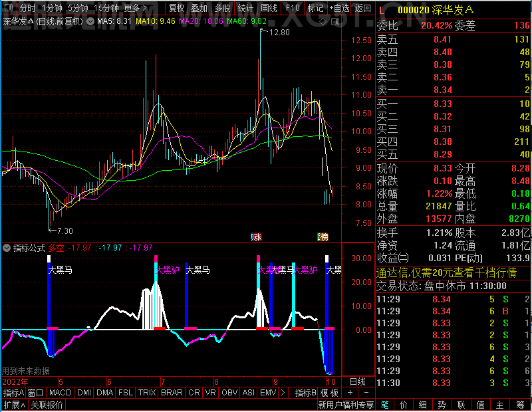532x412 pixels.
Task: Add an indicator pane with the + button
Action: (350, 393)
